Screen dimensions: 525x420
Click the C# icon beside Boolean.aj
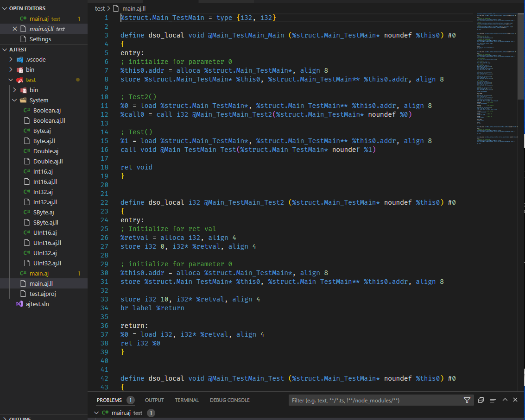[27, 110]
